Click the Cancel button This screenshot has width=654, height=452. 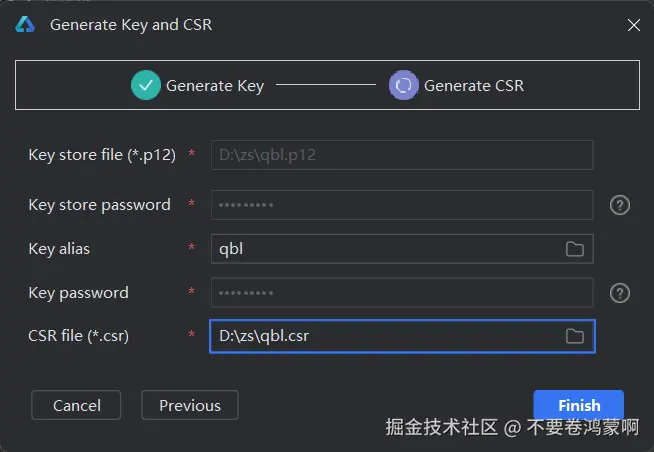[76, 405]
